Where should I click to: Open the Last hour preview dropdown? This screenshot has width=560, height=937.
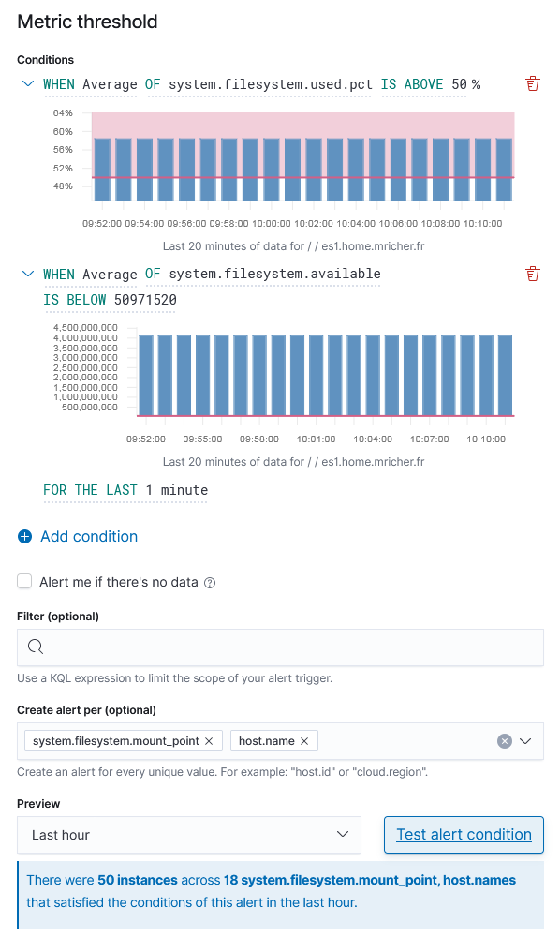click(187, 834)
